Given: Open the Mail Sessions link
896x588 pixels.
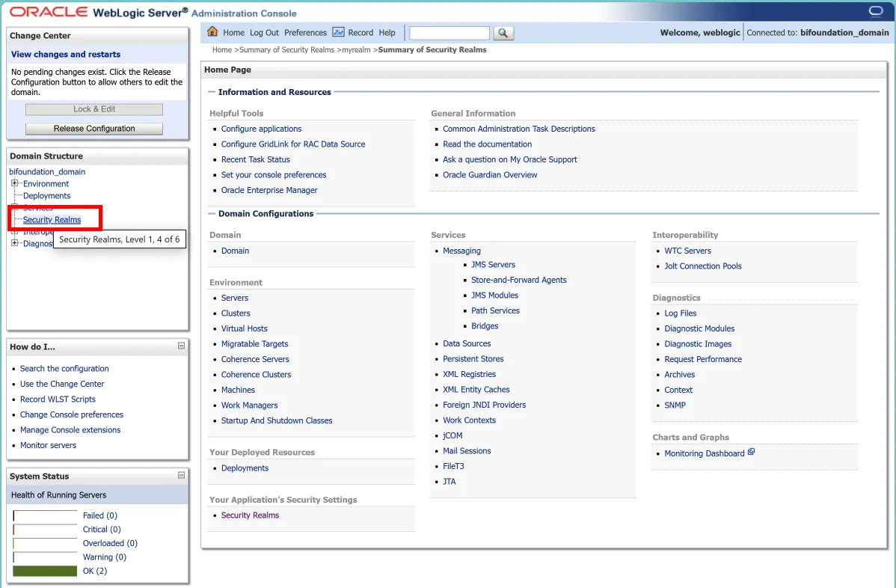Looking at the screenshot, I should 467,451.
